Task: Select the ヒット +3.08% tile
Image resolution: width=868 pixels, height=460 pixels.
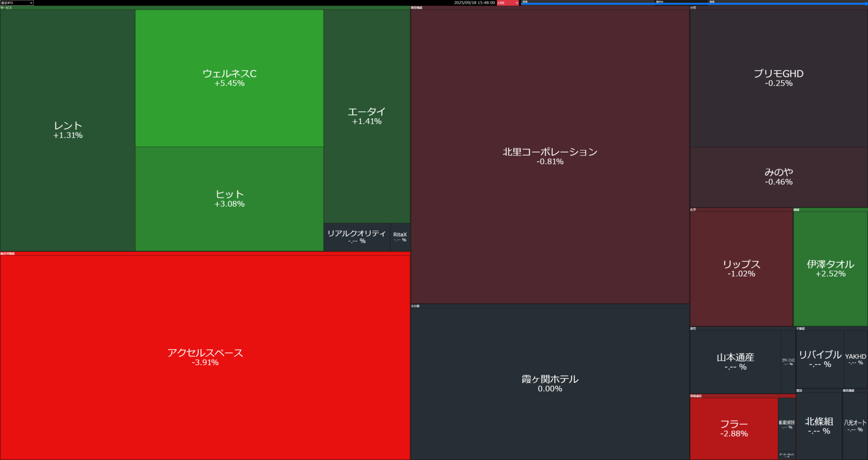Action: (230, 199)
